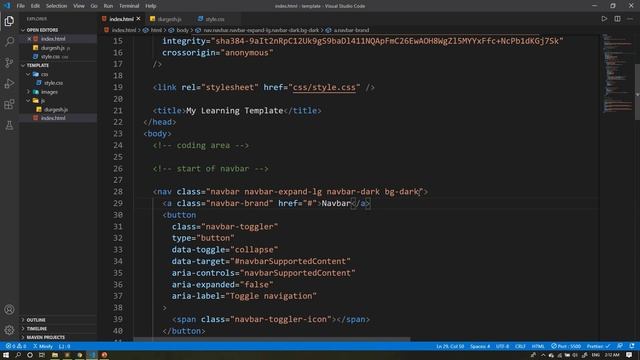Collapse the OPEN EDITORS section
This screenshot has height=360, width=640.
[x=58, y=30]
